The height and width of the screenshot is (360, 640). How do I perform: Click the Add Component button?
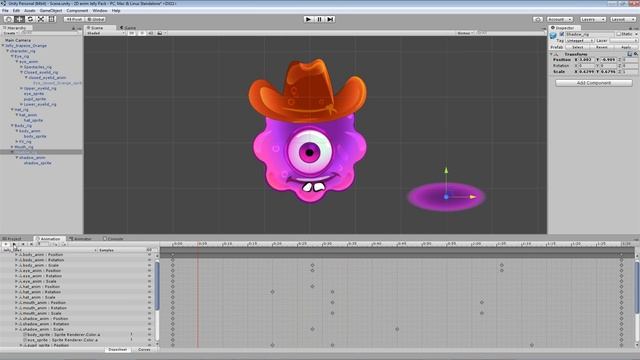pos(594,83)
